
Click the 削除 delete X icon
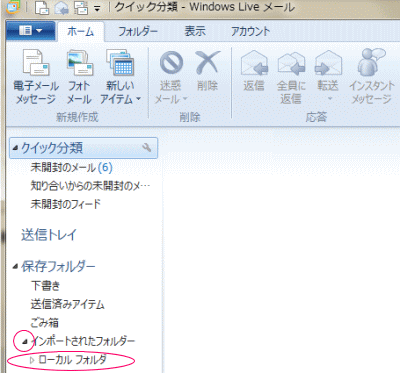(x=207, y=63)
